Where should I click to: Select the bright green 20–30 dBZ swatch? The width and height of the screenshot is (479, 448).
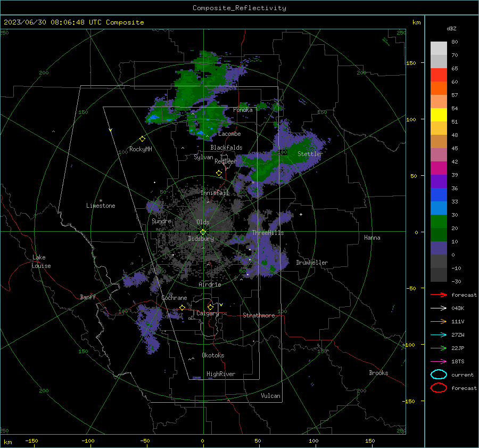click(439, 222)
